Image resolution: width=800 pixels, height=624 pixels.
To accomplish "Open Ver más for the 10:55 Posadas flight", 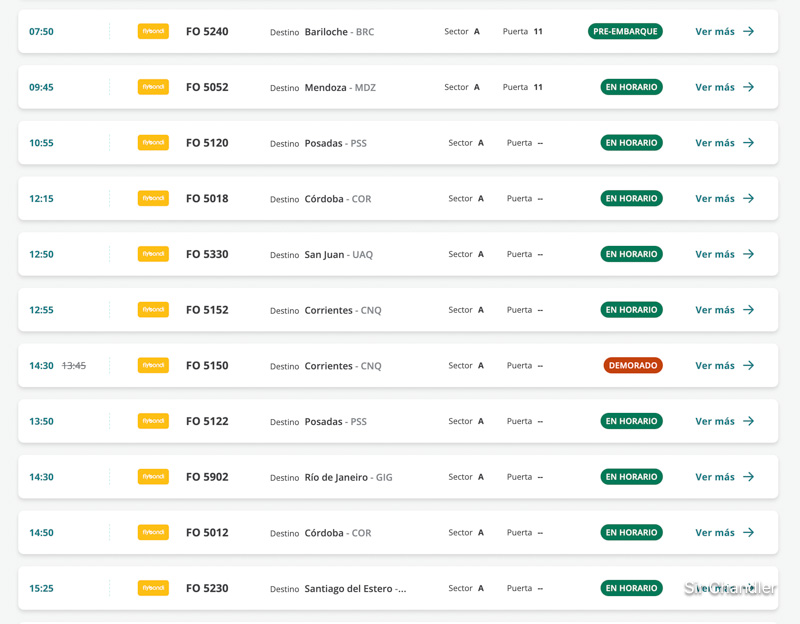I will tap(724, 143).
